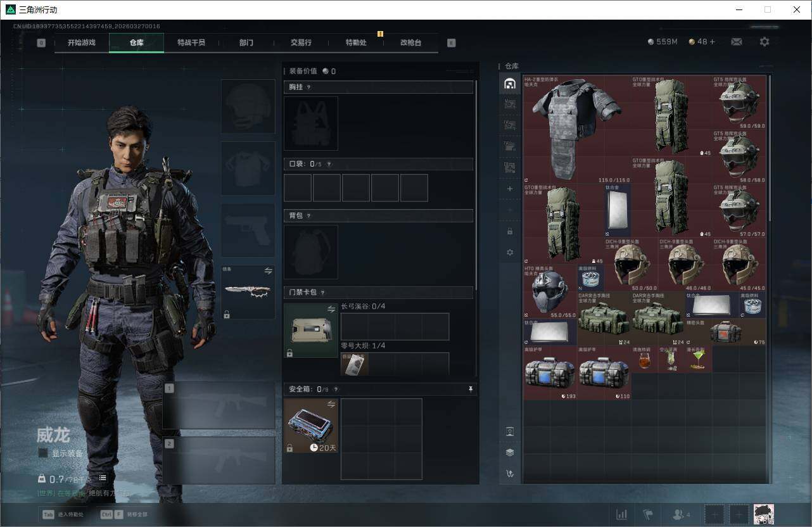812x527 pixels.
Task: Show help for 胸挂 section
Action: (x=309, y=87)
